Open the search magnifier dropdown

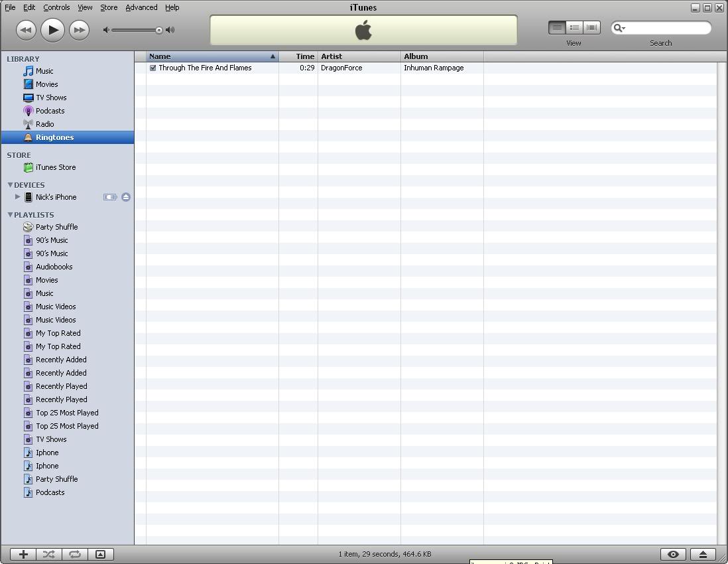(x=619, y=28)
